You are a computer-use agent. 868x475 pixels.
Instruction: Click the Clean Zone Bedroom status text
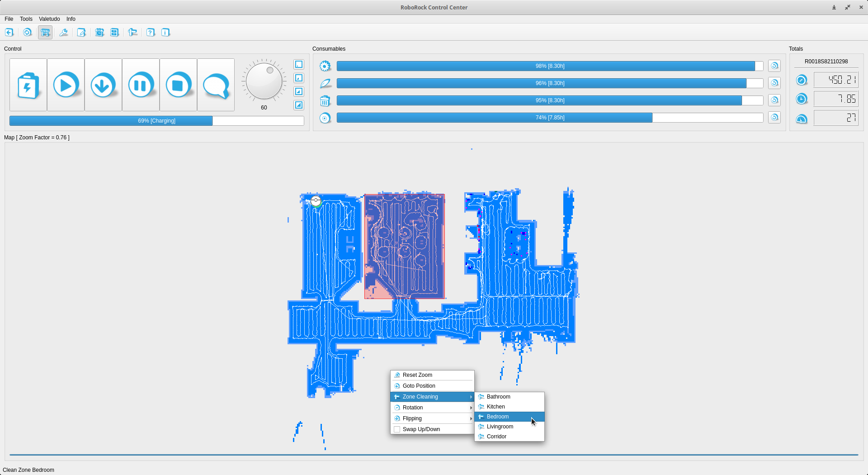pyautogui.click(x=28, y=470)
